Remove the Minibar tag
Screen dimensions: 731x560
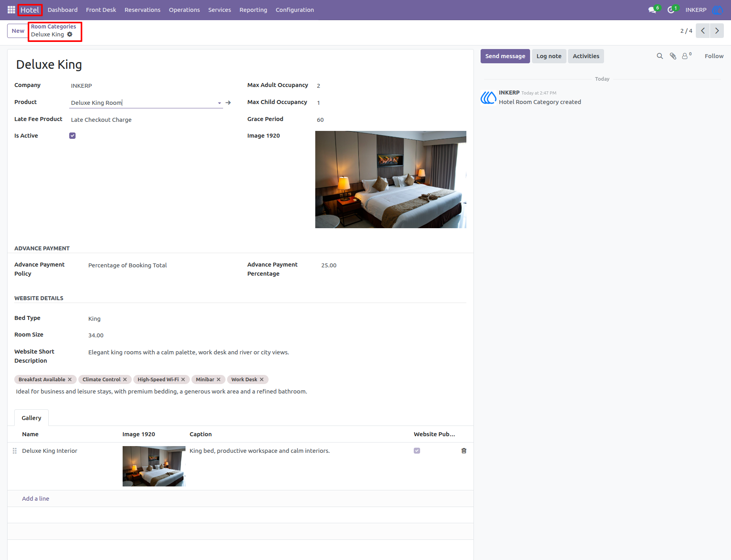click(219, 380)
